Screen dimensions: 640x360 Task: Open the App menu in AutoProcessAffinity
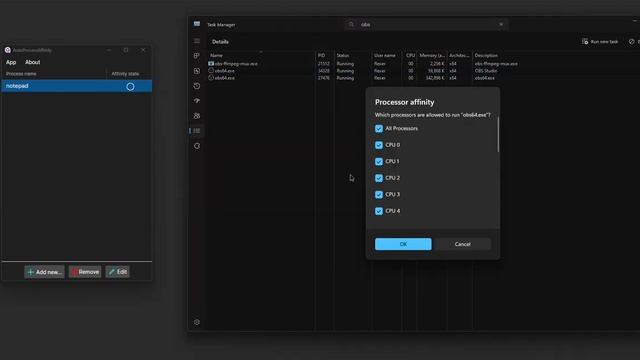pyautogui.click(x=11, y=62)
